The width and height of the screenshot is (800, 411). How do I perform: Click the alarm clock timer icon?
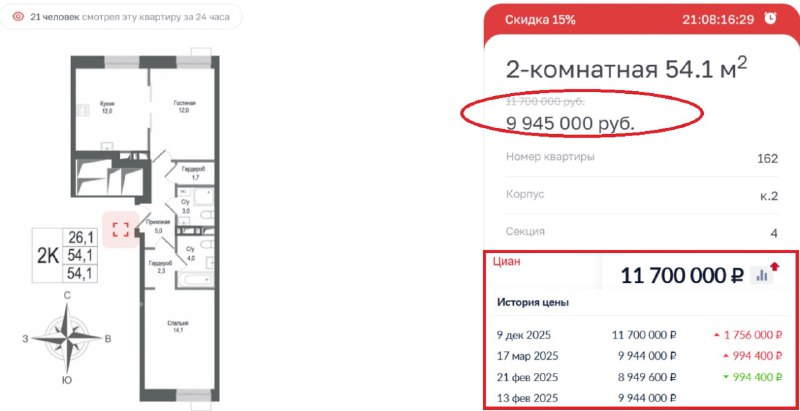pos(770,19)
